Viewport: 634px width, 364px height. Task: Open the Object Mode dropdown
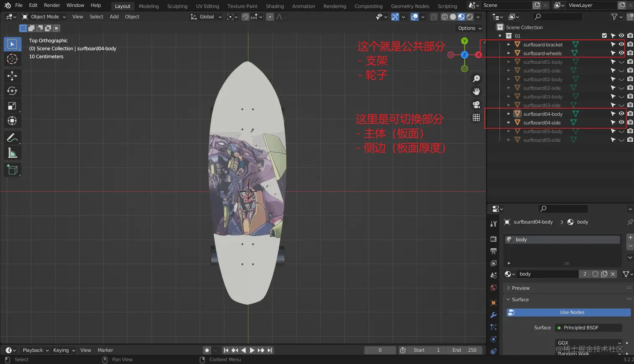(44, 17)
